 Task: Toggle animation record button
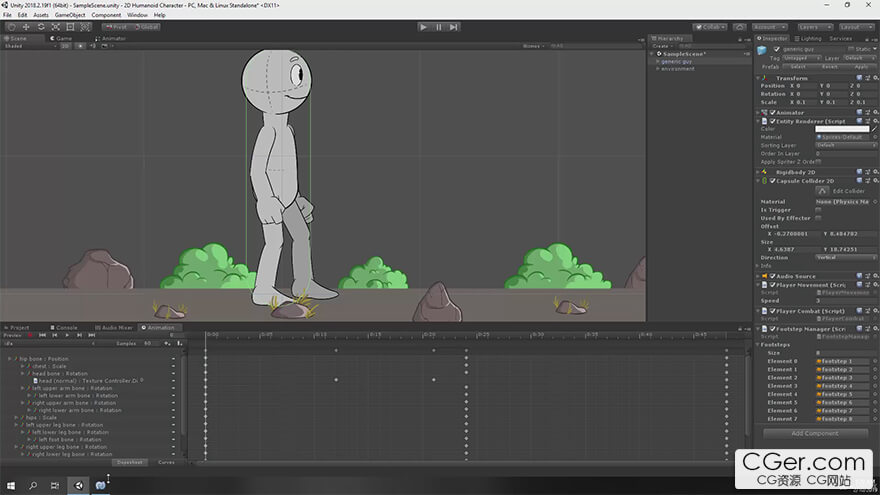tap(30, 335)
